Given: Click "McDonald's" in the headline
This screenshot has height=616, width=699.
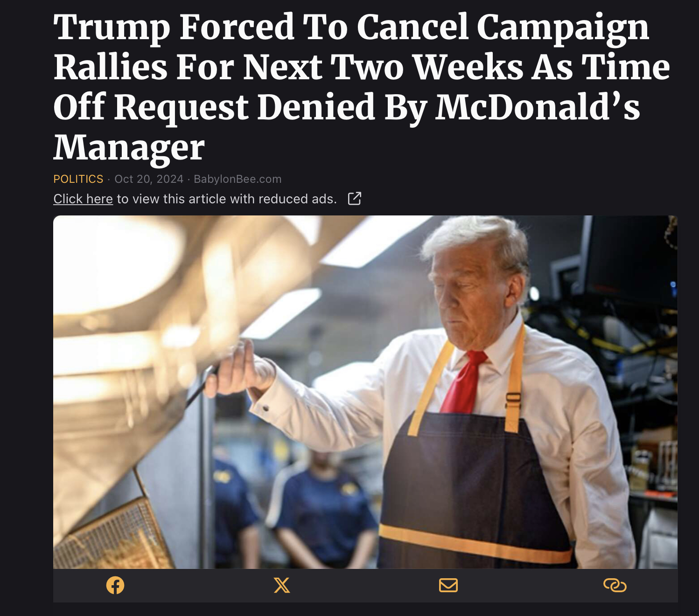Looking at the screenshot, I should (538, 108).
